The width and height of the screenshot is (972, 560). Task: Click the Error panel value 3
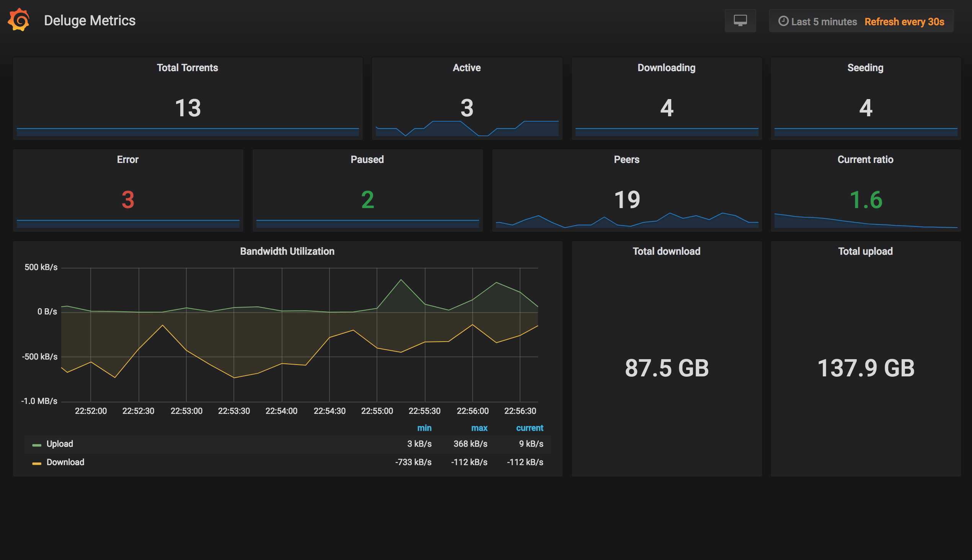[x=128, y=200]
